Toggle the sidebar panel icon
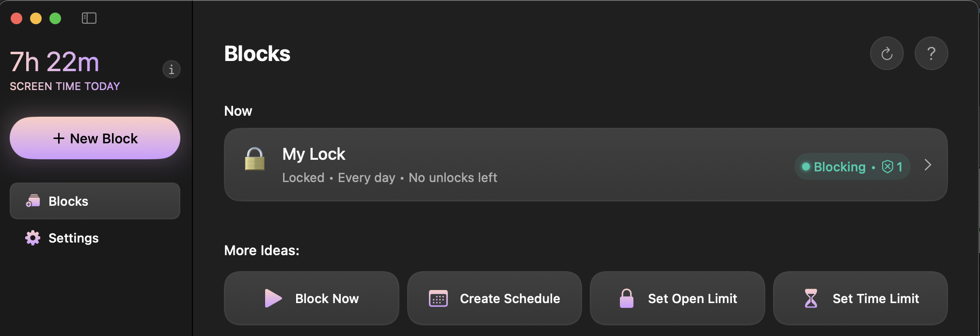 [x=89, y=18]
